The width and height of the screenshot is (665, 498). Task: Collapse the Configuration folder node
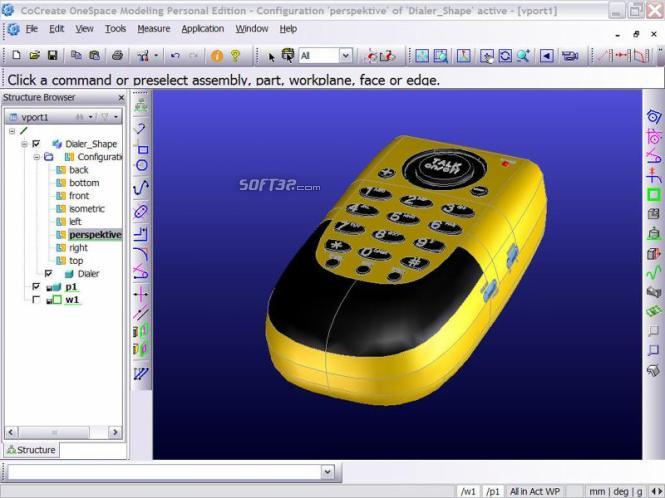tap(36, 157)
